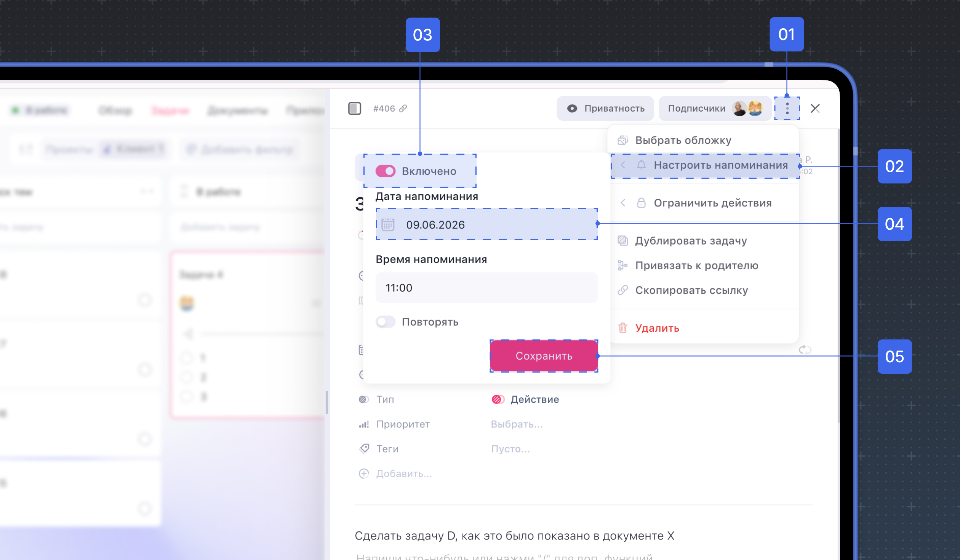Click the striped Действие type icon
Image resolution: width=960 pixels, height=560 pixels.
click(x=498, y=400)
